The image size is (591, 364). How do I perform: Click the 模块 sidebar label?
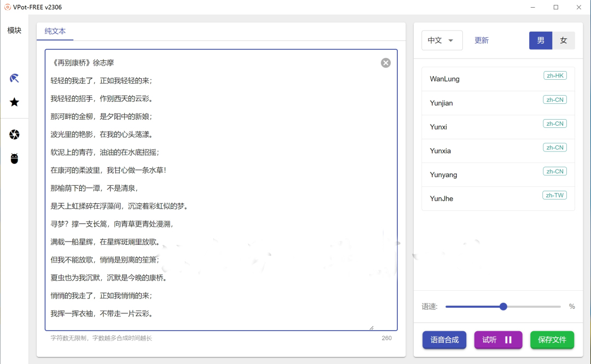coord(14,30)
